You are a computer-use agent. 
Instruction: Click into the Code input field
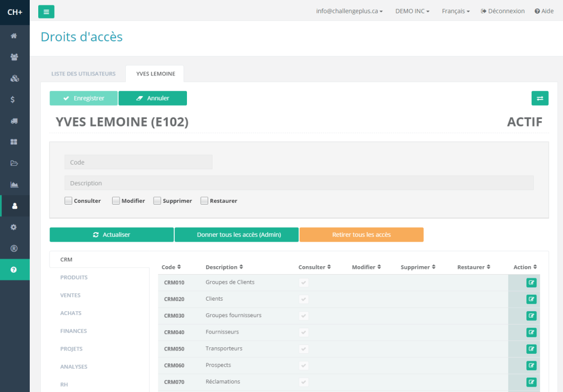[x=138, y=162]
